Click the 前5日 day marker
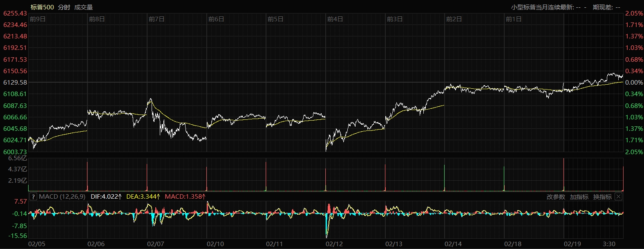 pyautogui.click(x=275, y=19)
